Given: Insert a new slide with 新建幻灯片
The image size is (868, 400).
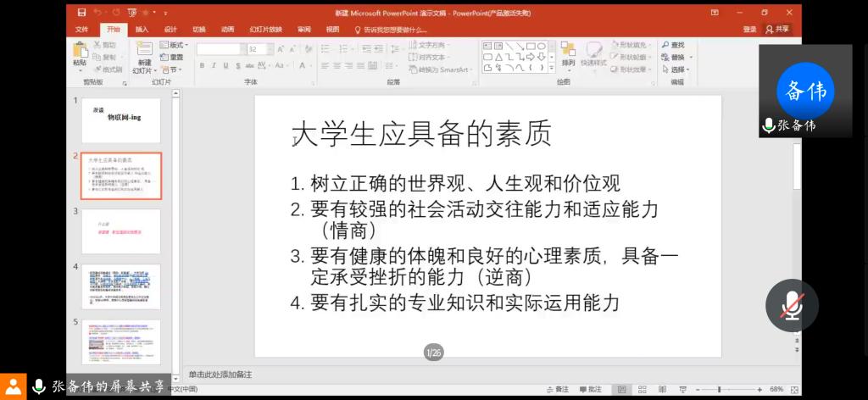Looking at the screenshot, I should [144, 57].
